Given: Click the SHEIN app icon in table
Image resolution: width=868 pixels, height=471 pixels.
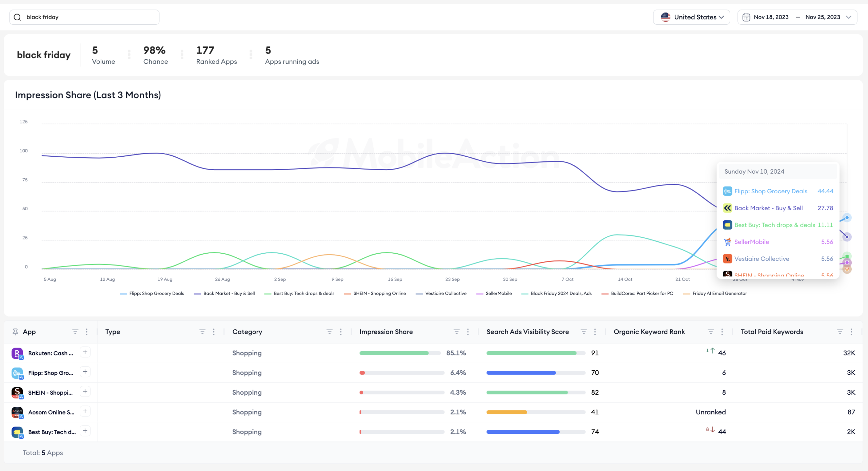Looking at the screenshot, I should click(17, 393).
